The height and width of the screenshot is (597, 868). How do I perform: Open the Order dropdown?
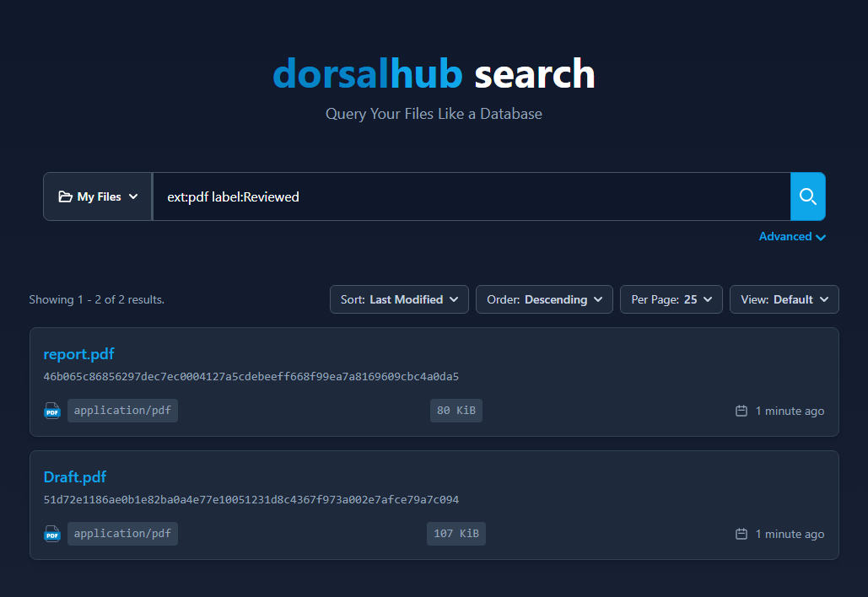(x=543, y=299)
